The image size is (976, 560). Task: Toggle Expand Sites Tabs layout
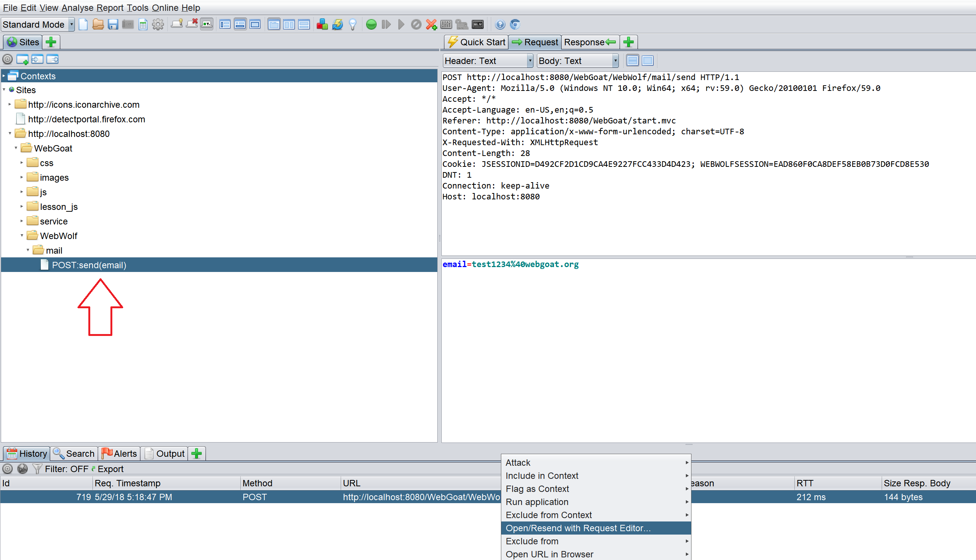tap(225, 25)
